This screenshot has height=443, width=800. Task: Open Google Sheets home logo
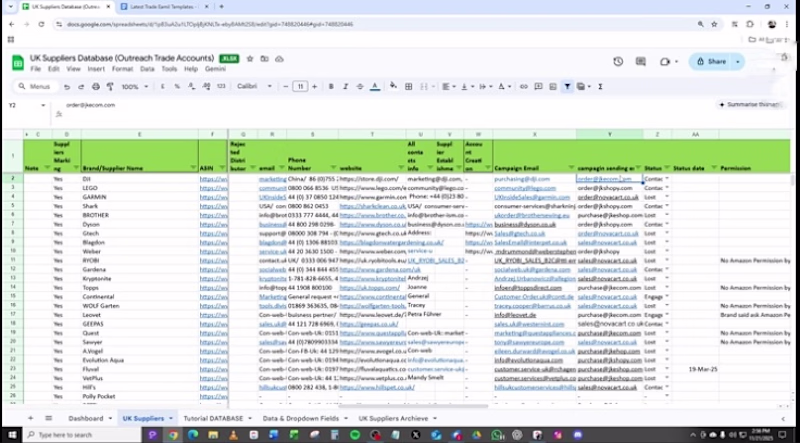[x=18, y=63]
